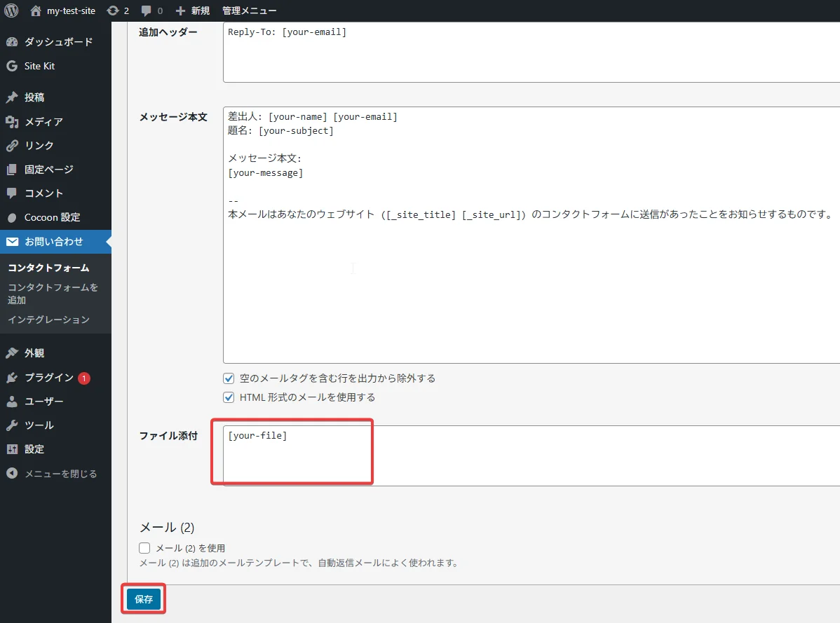
Task: Collapse sidebar with メニューを閉じる
Action: [x=55, y=474]
